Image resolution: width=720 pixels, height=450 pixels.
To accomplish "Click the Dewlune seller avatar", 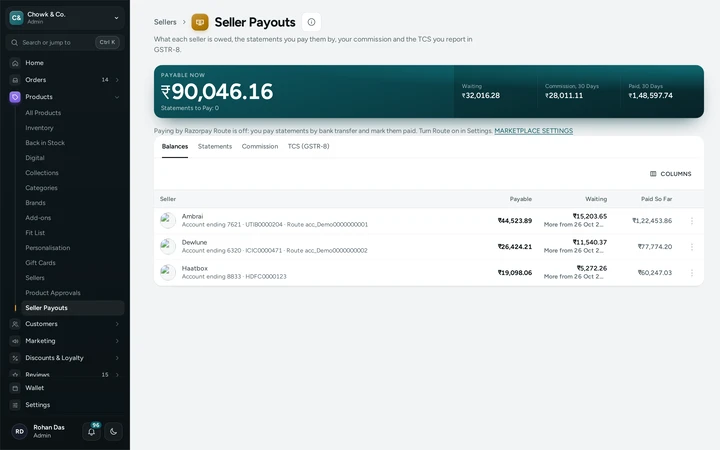I will (x=168, y=247).
